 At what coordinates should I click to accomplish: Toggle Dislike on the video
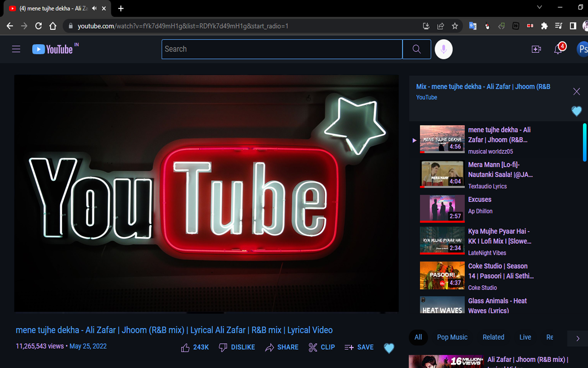237,347
